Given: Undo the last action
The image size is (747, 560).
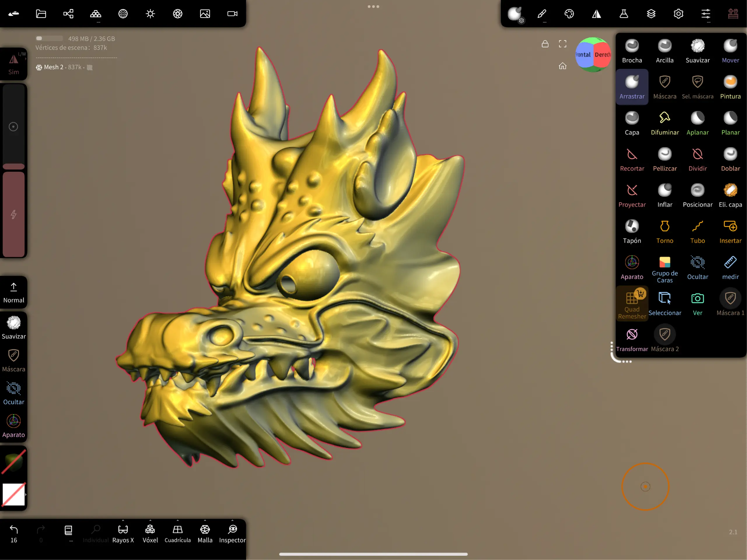Looking at the screenshot, I should [13, 530].
